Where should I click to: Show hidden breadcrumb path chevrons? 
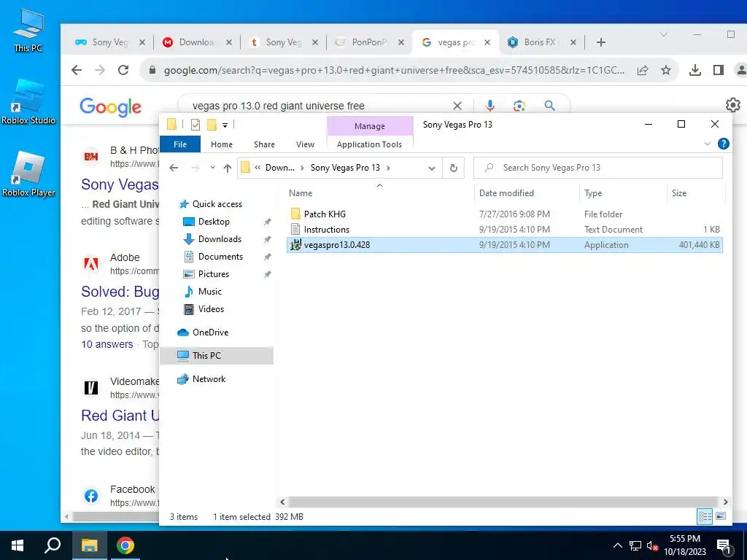point(258,168)
